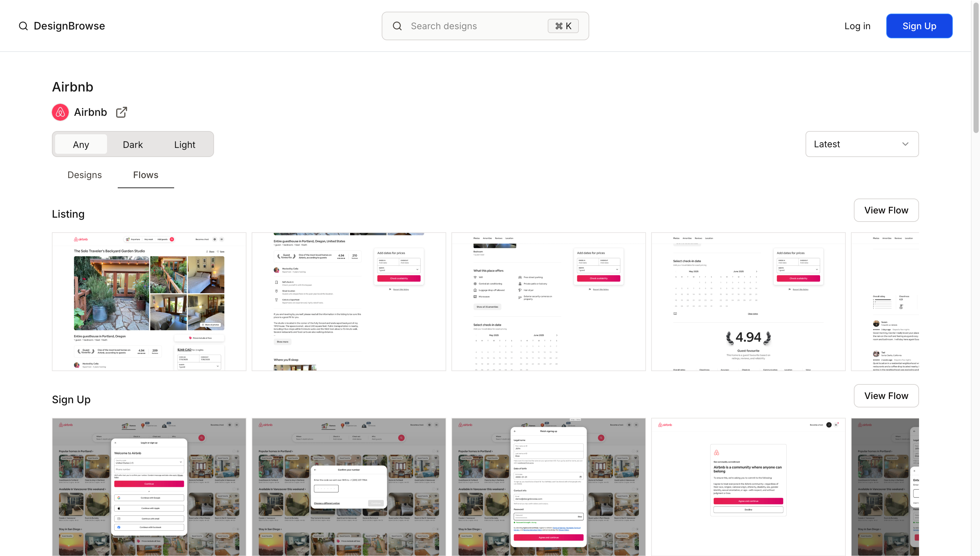Click the ⌘ K shortcut badge
980x556 pixels.
coord(563,26)
